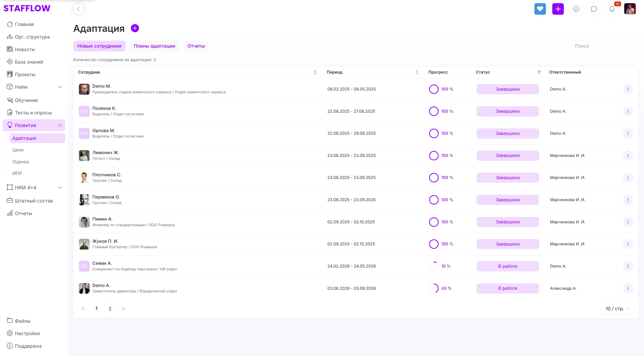Screen dimensions: 644x356
Task: Go to page 2 of the table
Action: (x=110, y=309)
